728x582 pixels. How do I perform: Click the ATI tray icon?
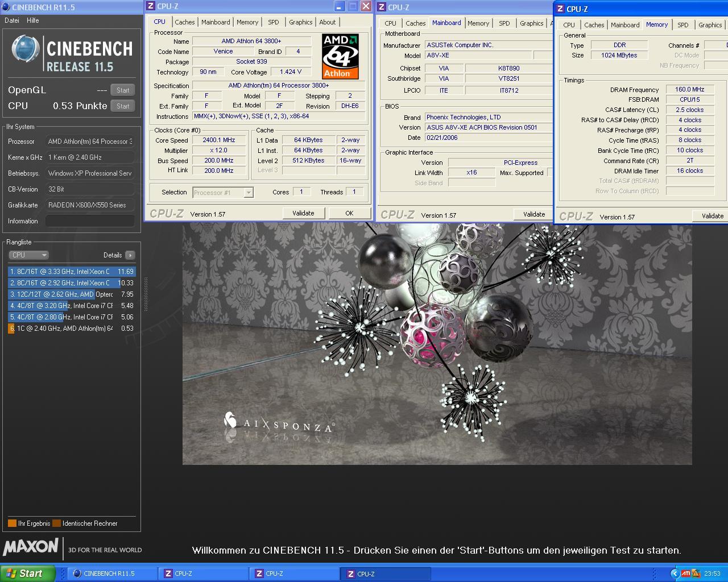(686, 573)
